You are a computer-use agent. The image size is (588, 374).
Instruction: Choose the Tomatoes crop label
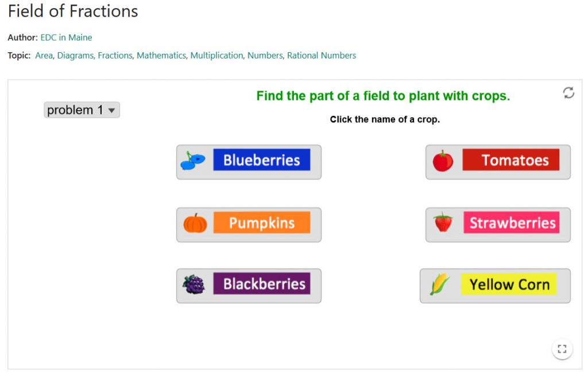[x=510, y=161]
